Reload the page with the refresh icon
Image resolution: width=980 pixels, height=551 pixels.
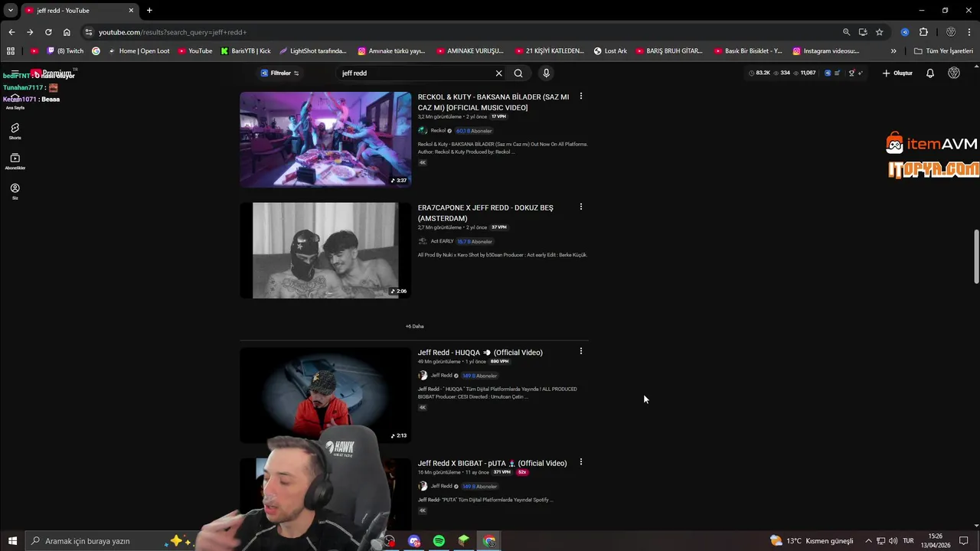click(x=48, y=32)
